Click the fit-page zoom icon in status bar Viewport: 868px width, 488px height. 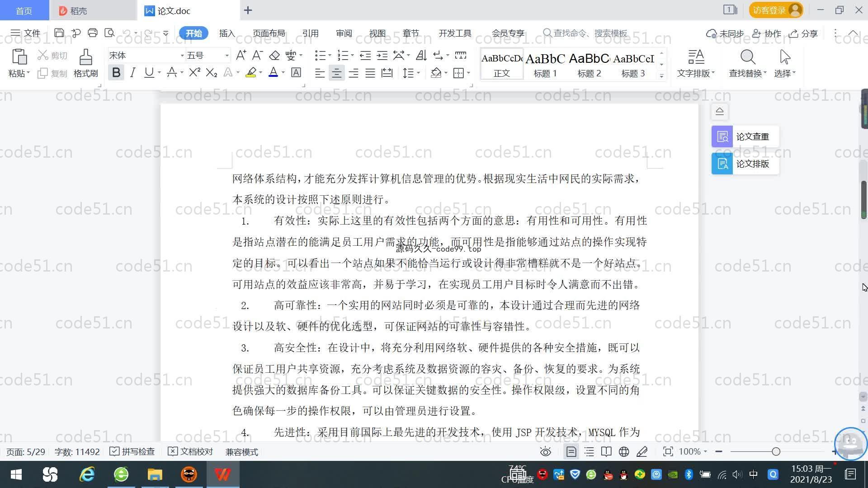coord(668,451)
